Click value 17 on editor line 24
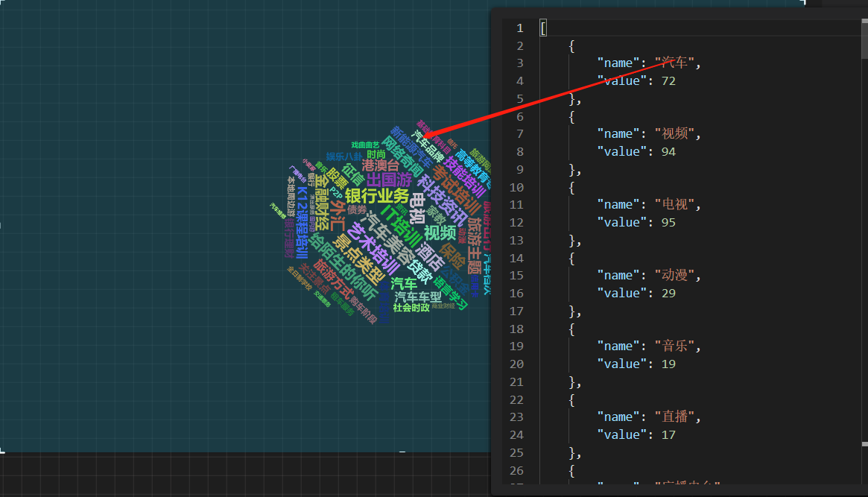868x497 pixels. tap(668, 435)
